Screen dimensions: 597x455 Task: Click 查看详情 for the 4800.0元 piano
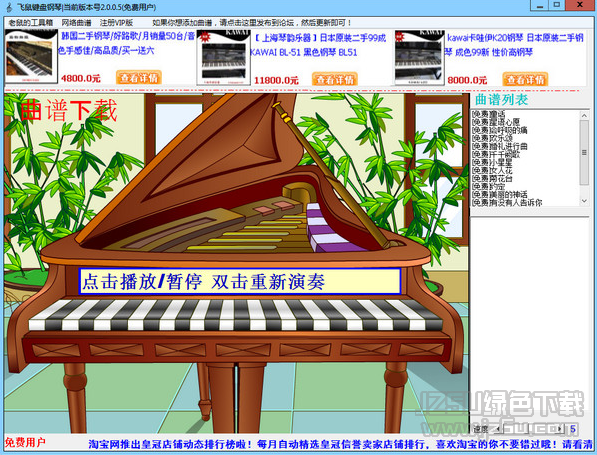(x=139, y=78)
